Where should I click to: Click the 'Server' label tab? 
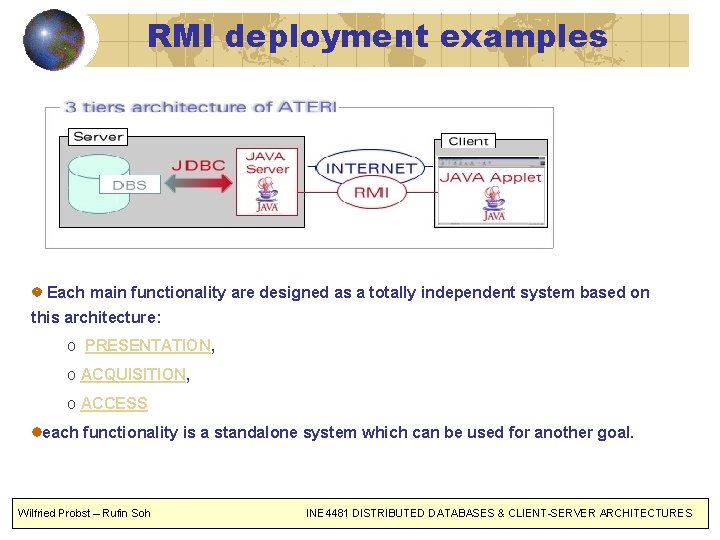tap(98, 137)
